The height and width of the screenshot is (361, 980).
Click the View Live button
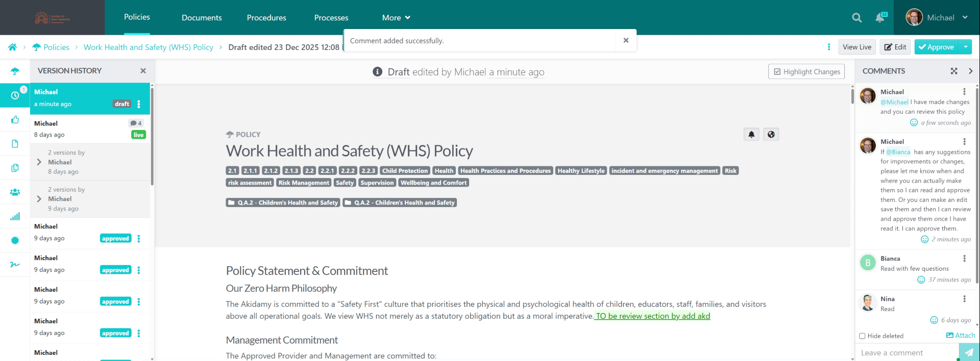coord(856,47)
